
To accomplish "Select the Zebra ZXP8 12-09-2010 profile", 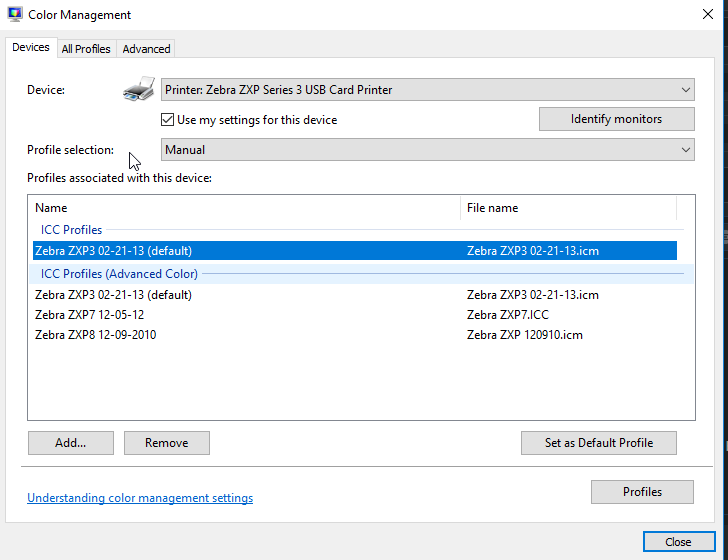I will (x=95, y=335).
